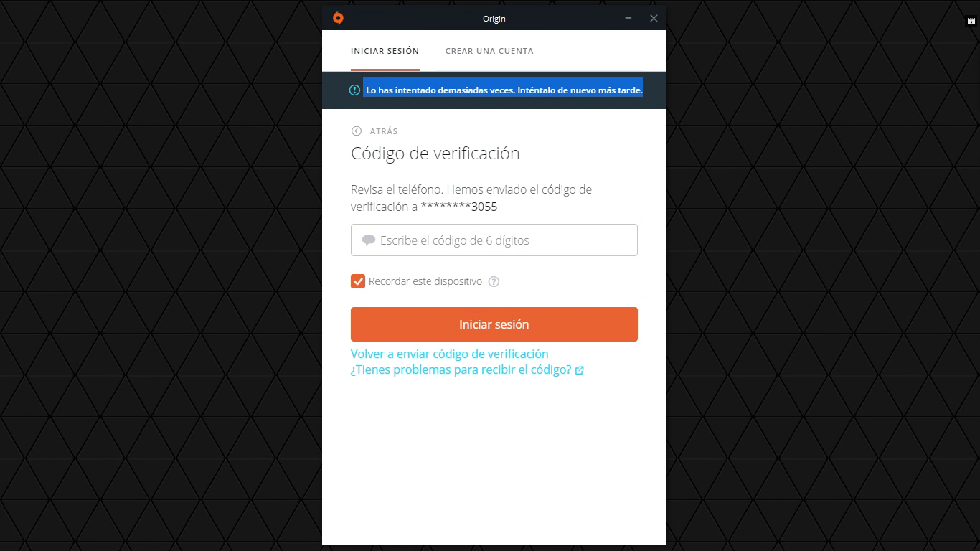Click the Recordar este dispositivo label
Viewport: 980px width, 551px height.
(x=425, y=281)
